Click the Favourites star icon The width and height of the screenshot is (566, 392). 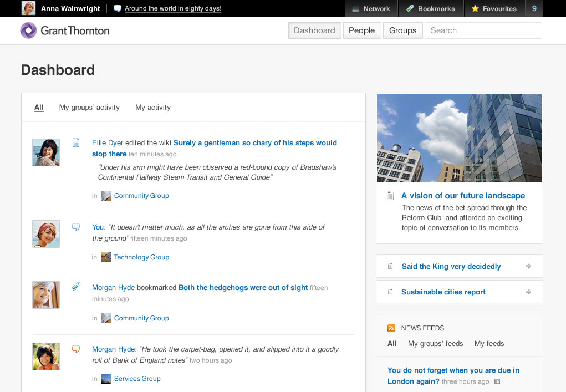coord(476,8)
